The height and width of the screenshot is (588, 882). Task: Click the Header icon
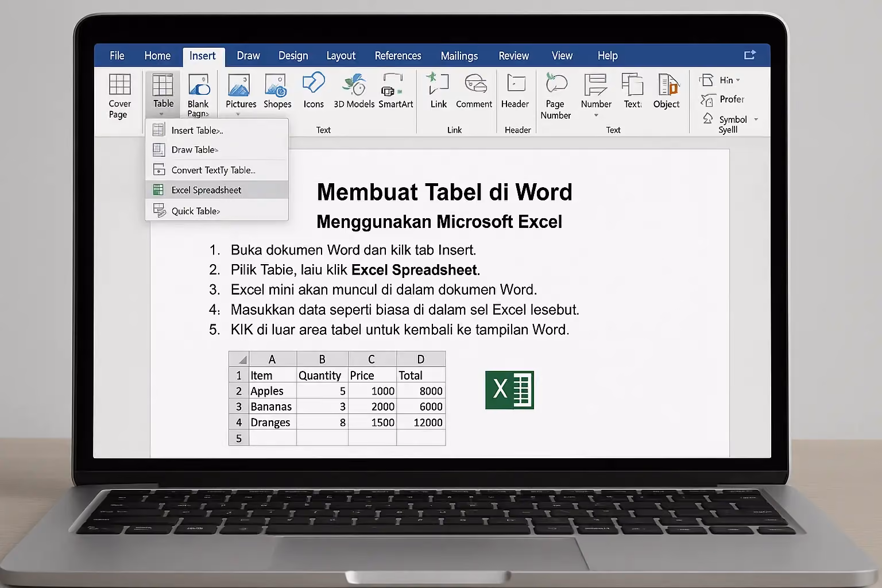pyautogui.click(x=516, y=84)
